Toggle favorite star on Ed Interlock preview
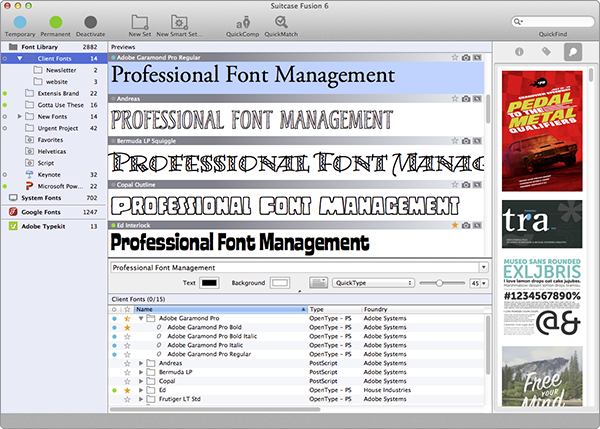Screen dimensions: 600x429 (454, 226)
